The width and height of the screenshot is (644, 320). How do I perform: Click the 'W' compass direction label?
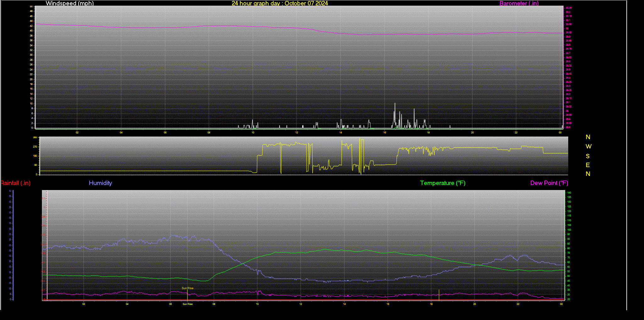tap(588, 146)
